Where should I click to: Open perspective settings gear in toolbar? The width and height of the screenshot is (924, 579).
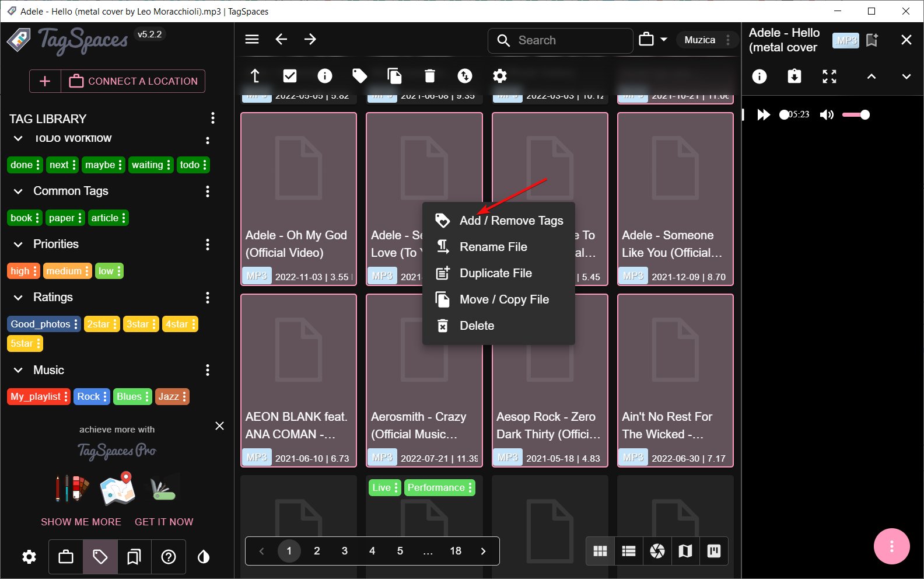coord(500,76)
